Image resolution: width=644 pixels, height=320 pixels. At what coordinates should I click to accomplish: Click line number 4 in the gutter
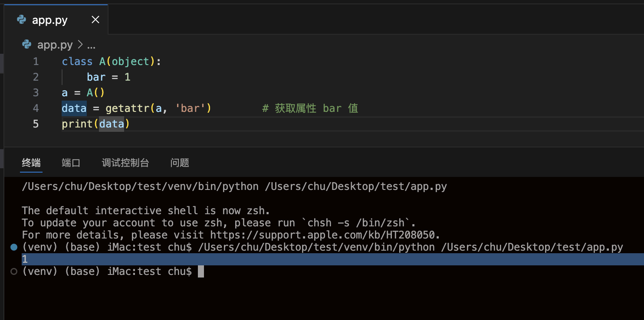pos(36,108)
